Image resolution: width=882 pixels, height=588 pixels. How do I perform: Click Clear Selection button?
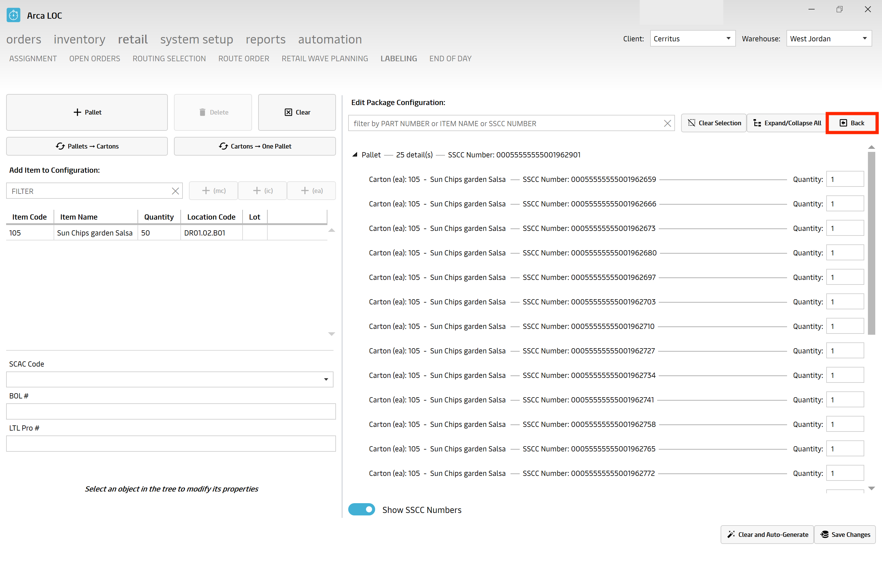[x=714, y=123]
